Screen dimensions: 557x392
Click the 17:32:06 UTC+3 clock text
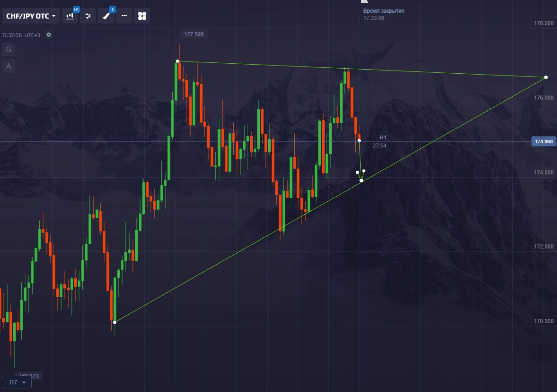[21, 35]
